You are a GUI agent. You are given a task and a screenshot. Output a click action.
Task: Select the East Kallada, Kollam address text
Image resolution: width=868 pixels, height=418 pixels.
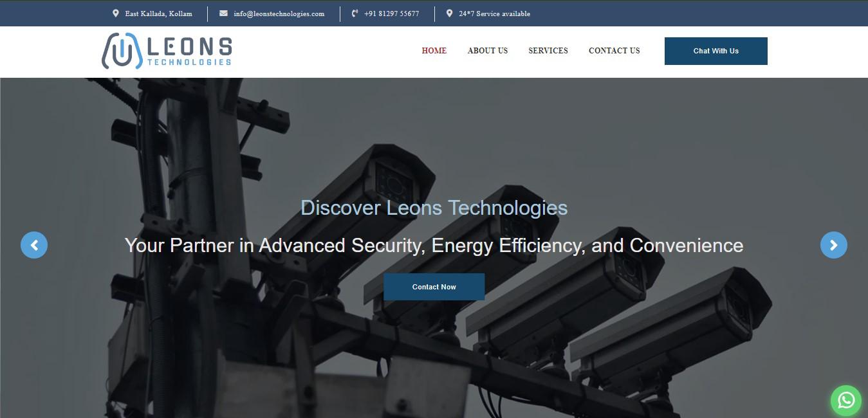pyautogui.click(x=158, y=14)
